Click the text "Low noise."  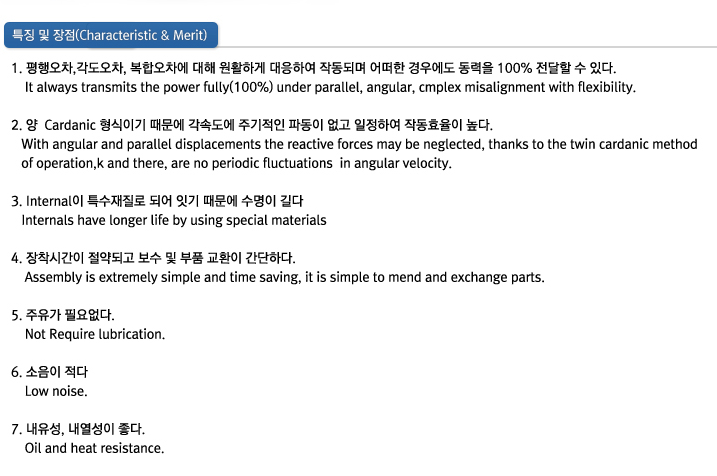[56, 391]
